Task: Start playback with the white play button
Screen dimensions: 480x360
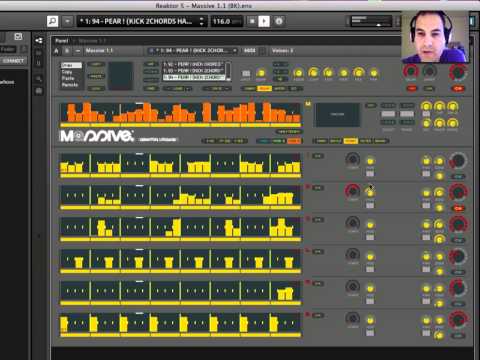Action: [x=264, y=21]
